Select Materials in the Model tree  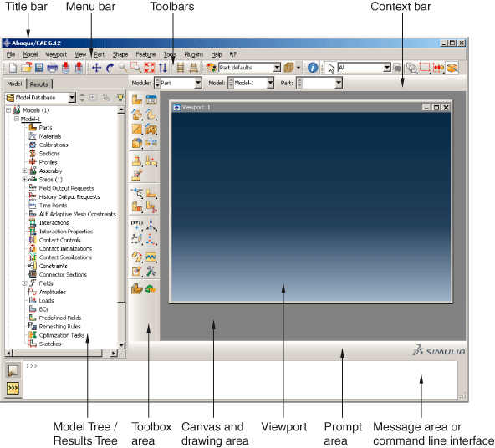point(50,136)
